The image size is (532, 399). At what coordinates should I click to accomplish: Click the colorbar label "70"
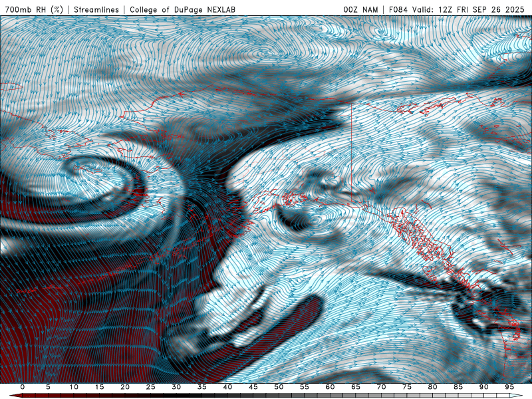click(381, 387)
